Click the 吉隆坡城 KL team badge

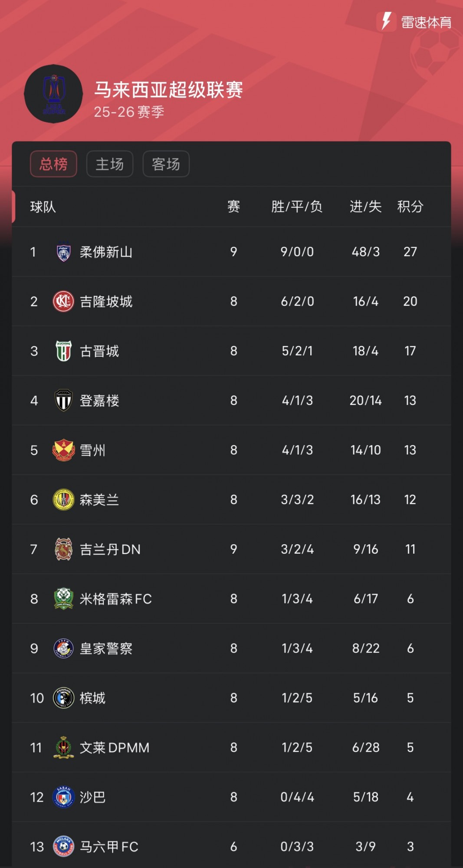tap(63, 301)
